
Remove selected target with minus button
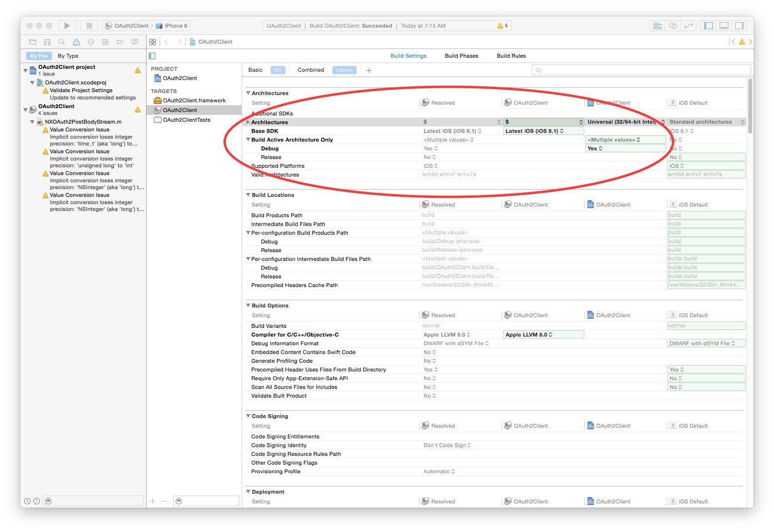(x=165, y=501)
